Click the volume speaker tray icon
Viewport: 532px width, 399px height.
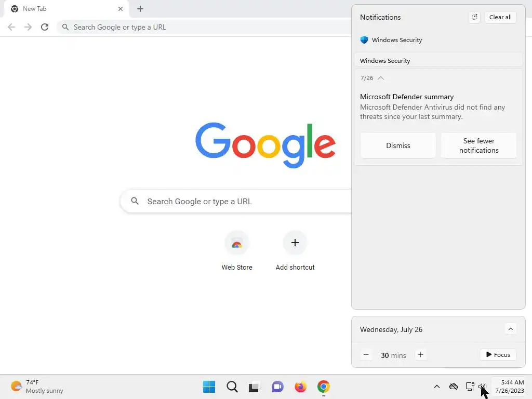483,387
